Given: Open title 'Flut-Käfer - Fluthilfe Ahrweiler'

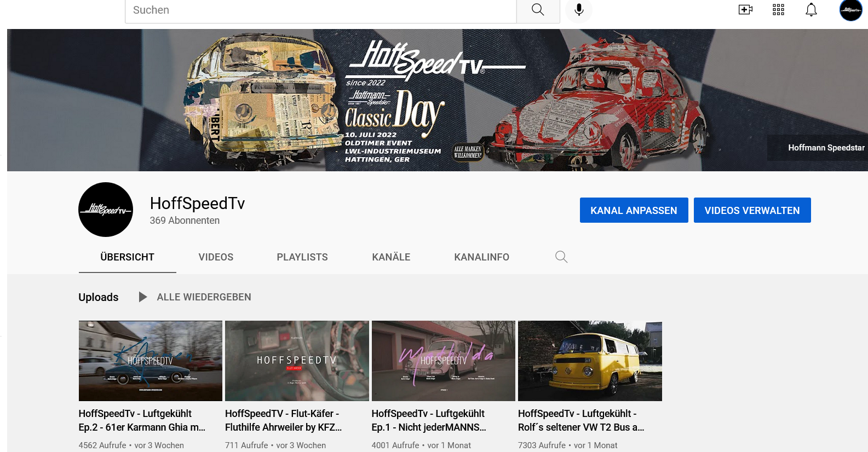Looking at the screenshot, I should click(284, 420).
